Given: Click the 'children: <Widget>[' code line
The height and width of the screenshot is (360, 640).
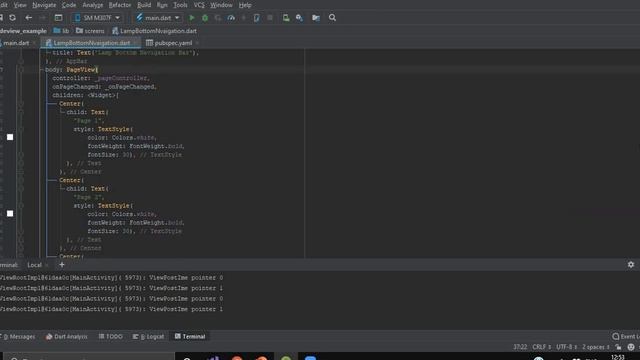Looking at the screenshot, I should click(x=85, y=96).
